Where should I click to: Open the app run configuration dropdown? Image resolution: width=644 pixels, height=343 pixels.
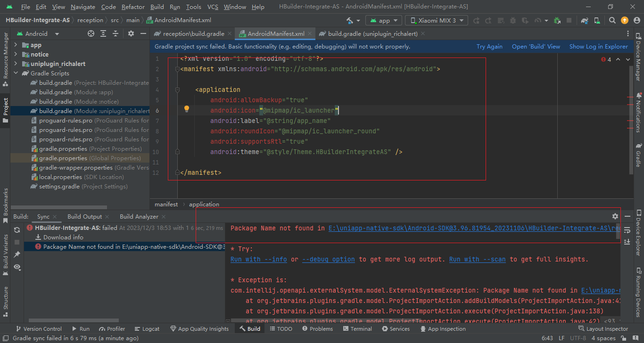point(384,21)
